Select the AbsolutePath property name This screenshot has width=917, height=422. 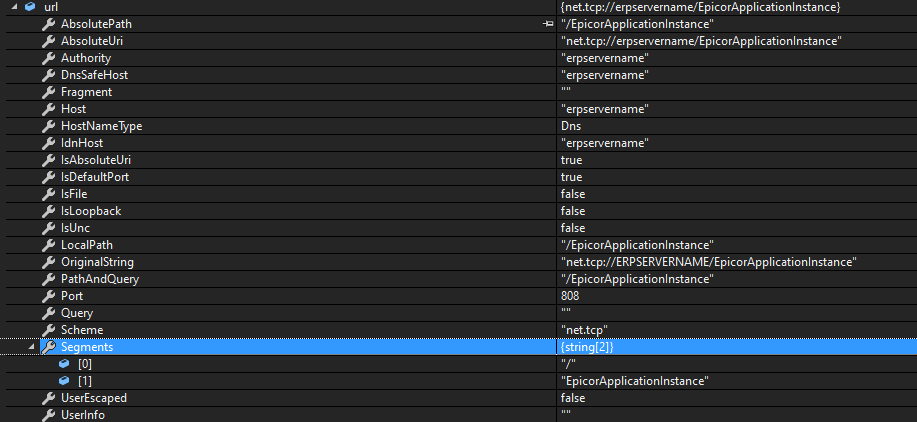pyautogui.click(x=96, y=25)
